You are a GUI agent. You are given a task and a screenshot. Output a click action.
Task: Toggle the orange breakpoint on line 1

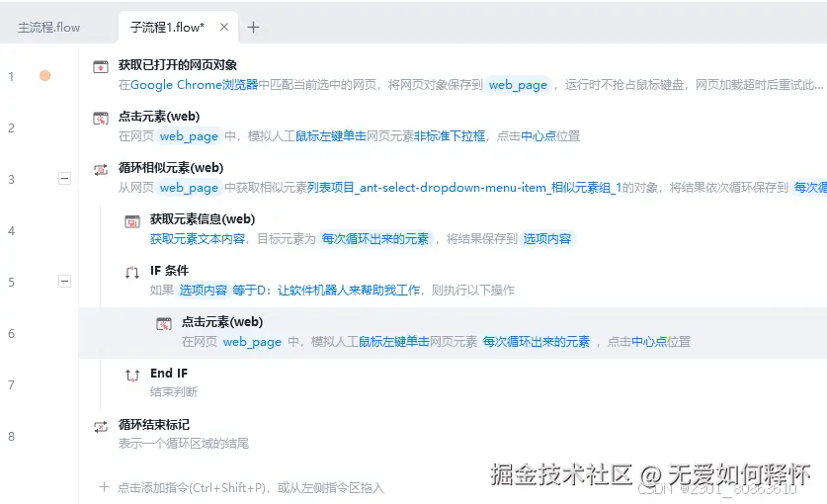45,76
